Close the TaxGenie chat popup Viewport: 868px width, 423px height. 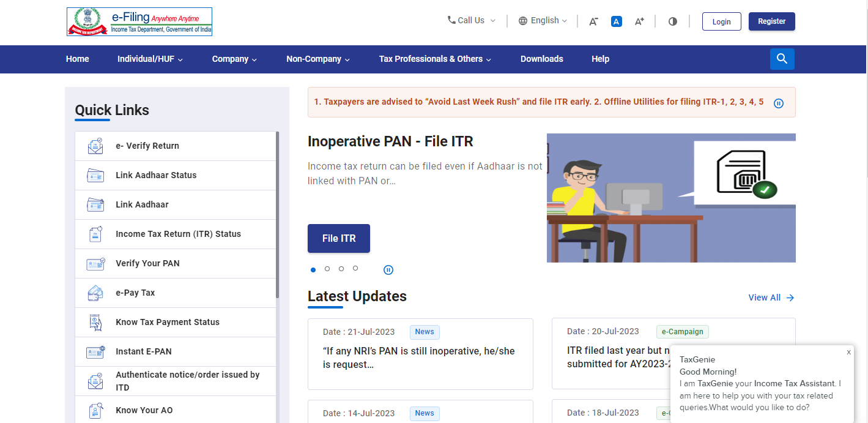[848, 353]
